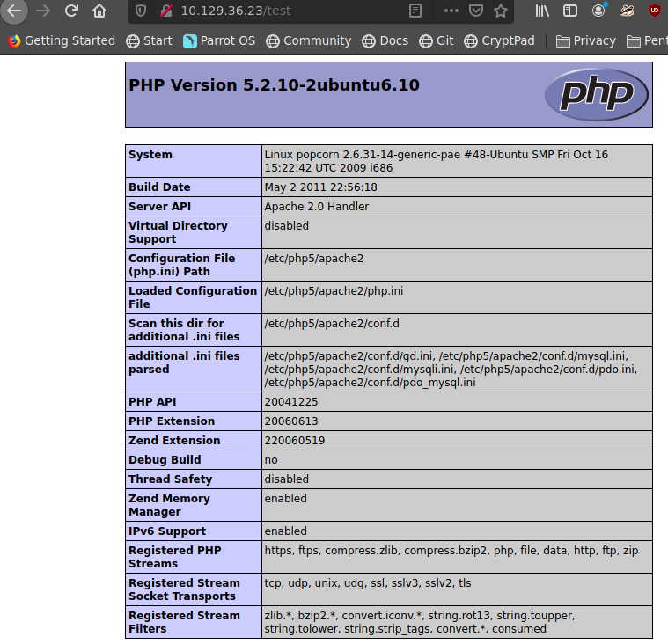This screenshot has height=644, width=668.
Task: Click the address bar URL 10.129.36.23/test
Action: click(236, 11)
